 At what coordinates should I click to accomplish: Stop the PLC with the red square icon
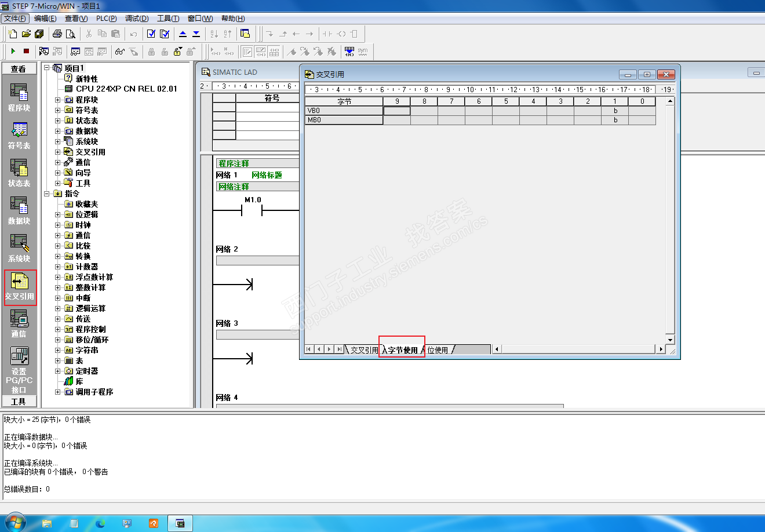click(26, 52)
